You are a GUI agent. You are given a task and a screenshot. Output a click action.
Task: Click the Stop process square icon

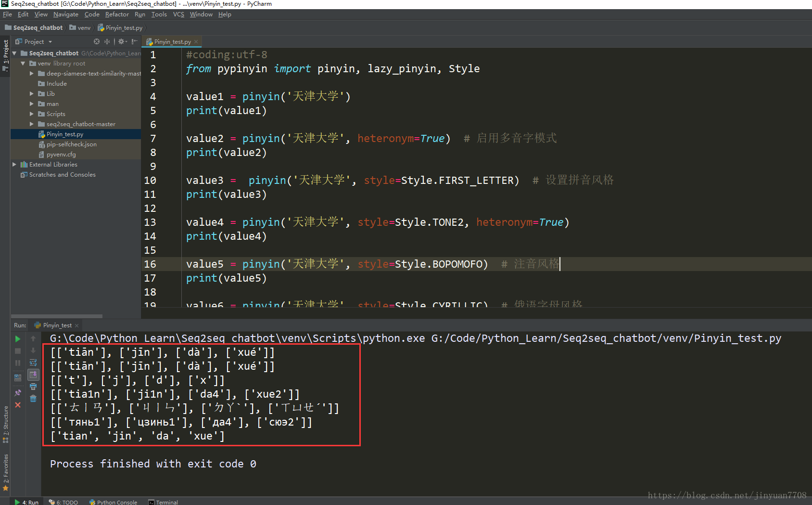click(x=18, y=351)
